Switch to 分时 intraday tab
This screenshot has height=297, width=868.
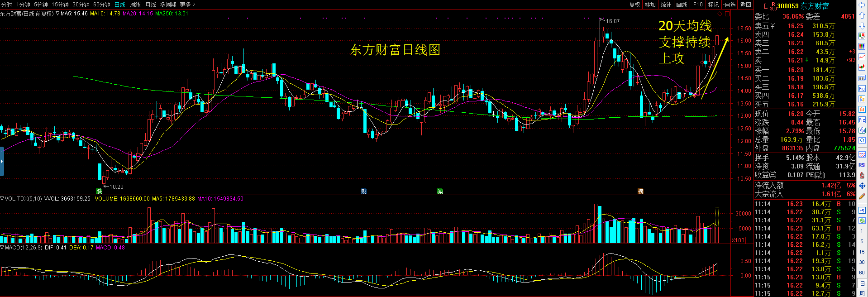pos(7,5)
